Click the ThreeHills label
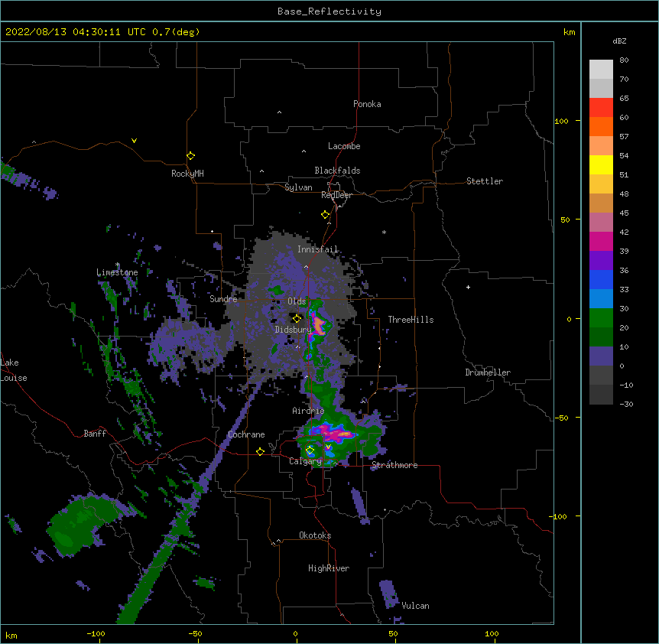 [x=411, y=320]
